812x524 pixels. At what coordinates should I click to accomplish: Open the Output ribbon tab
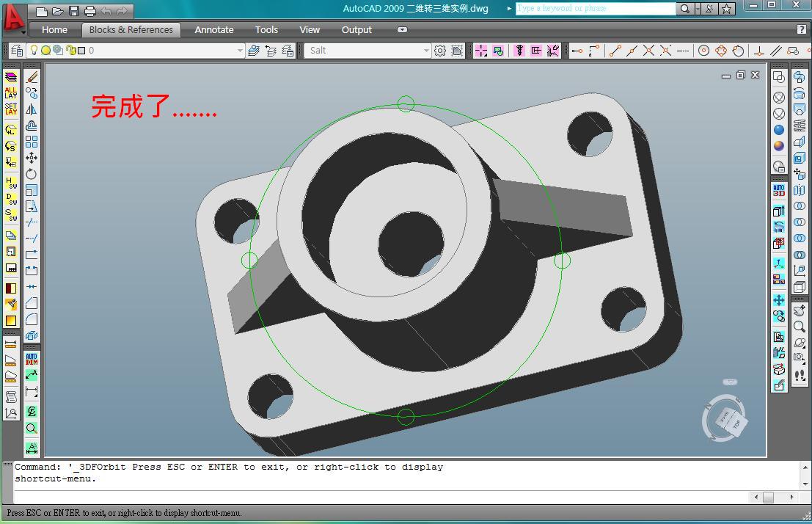[x=356, y=30]
